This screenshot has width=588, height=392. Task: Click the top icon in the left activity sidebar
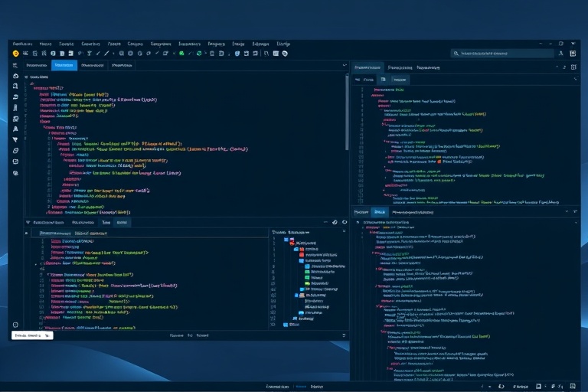(x=15, y=66)
